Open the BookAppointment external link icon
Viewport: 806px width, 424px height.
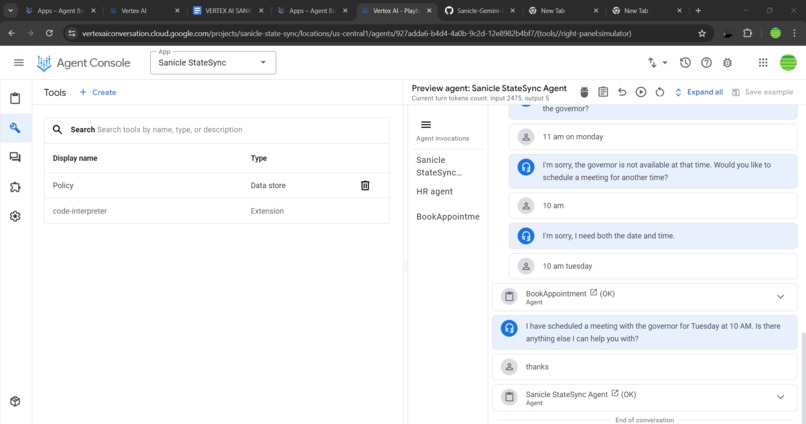pyautogui.click(x=593, y=292)
